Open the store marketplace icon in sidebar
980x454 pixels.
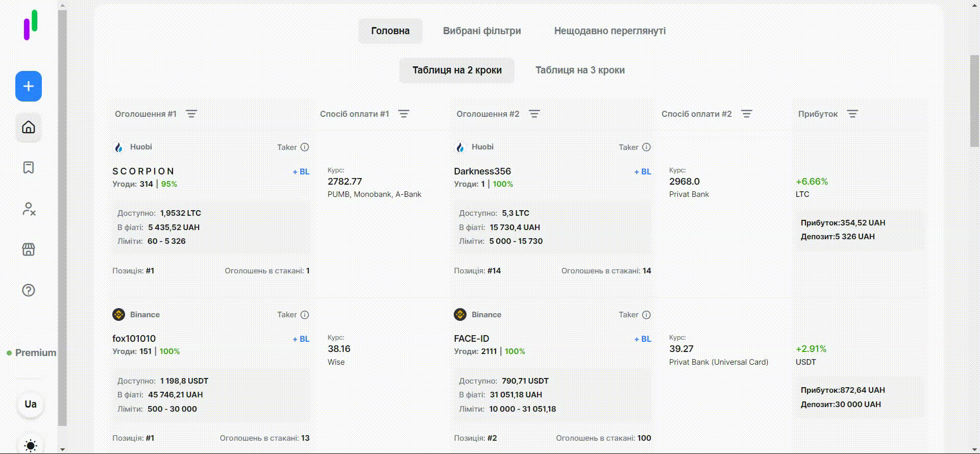tap(29, 249)
